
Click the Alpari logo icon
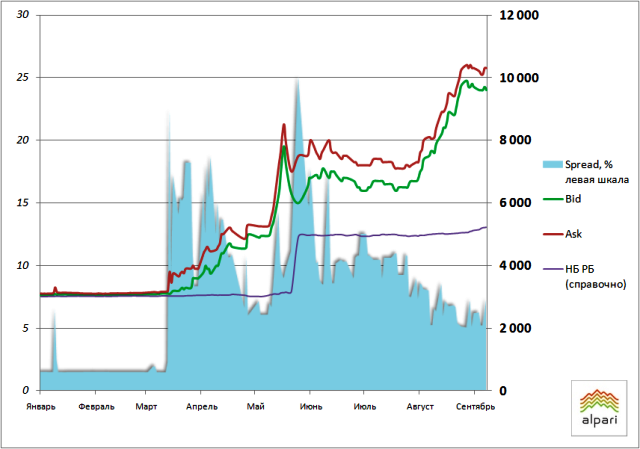[599, 399]
